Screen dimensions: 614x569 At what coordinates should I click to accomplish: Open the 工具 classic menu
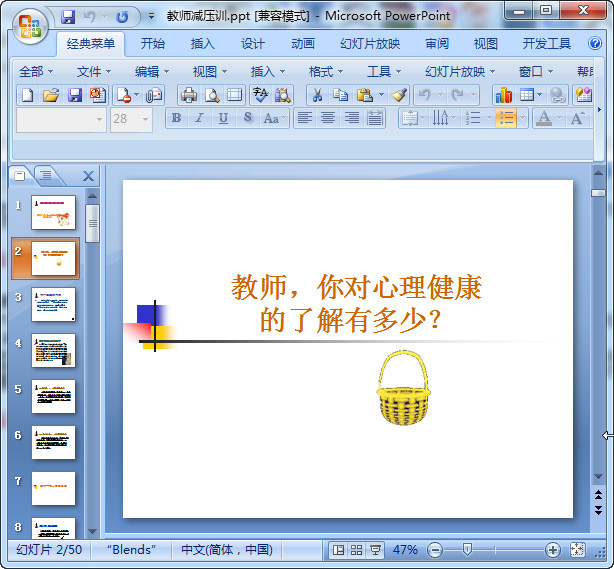(x=384, y=72)
